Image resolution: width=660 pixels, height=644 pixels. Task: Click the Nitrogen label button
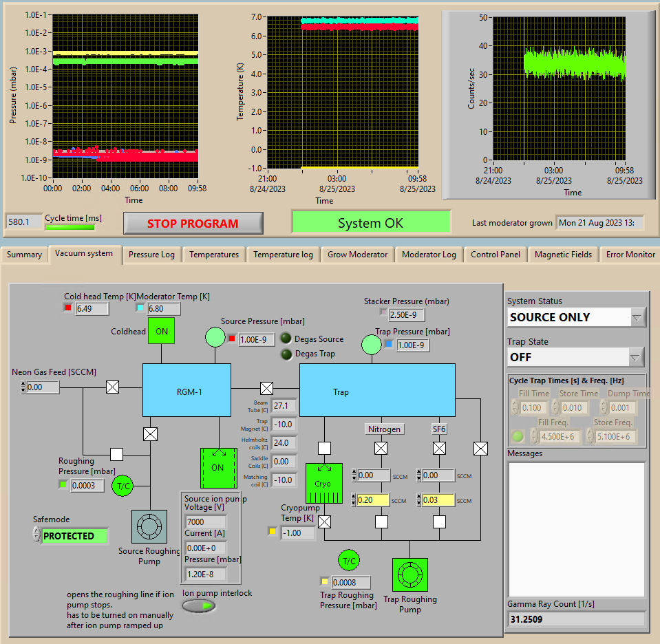(383, 429)
